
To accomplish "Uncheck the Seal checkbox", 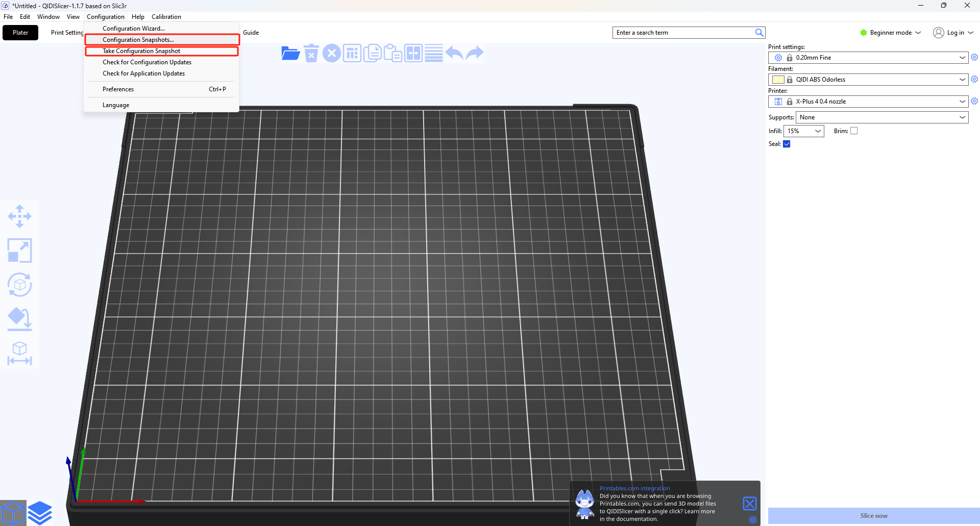I will pos(787,144).
